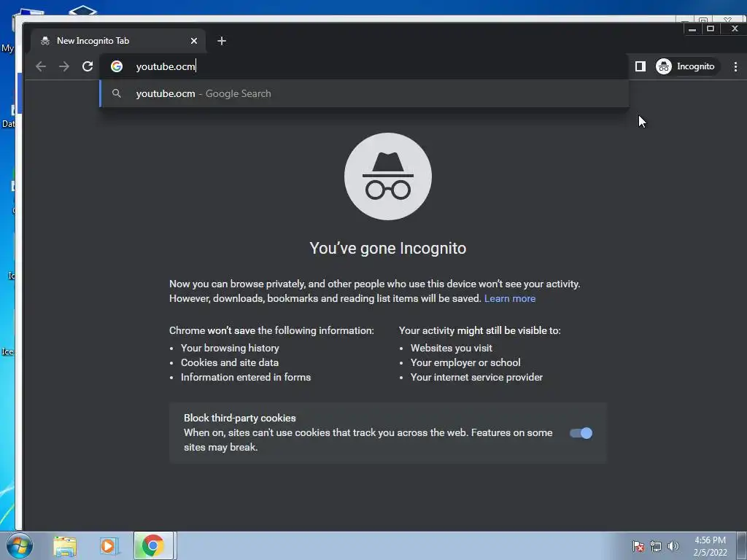Click the network tray icon
The width and height of the screenshot is (747, 560).
click(656, 546)
